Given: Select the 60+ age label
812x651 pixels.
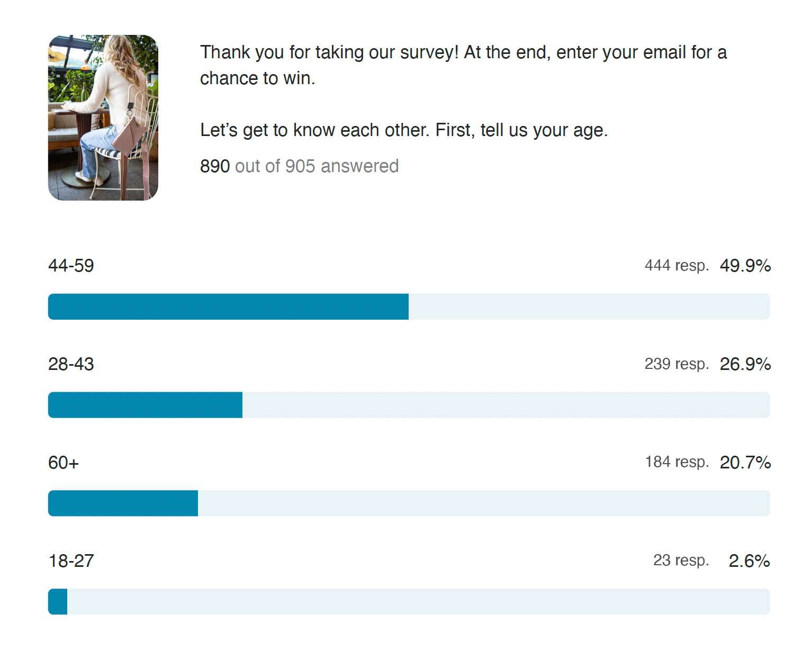Looking at the screenshot, I should 64,463.
